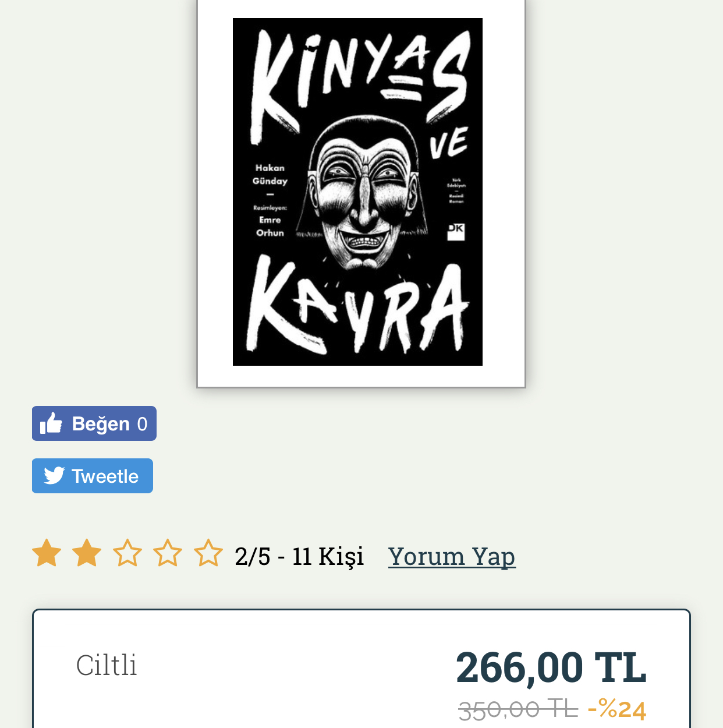Click the DK publisher logo on cover
This screenshot has height=728, width=723.
[456, 232]
